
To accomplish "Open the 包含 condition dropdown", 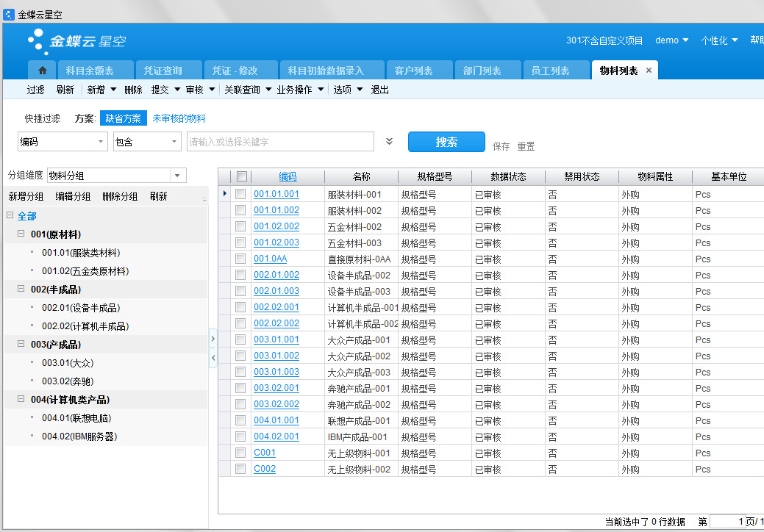I will point(174,142).
